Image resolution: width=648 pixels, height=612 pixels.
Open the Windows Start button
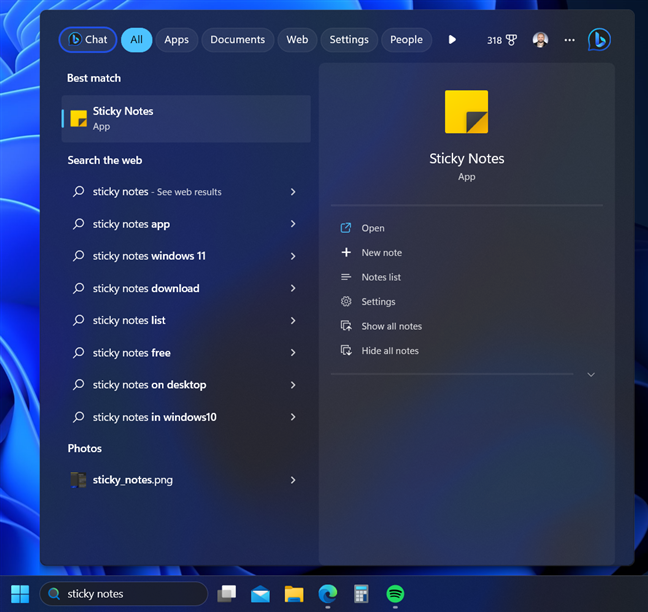pyautogui.click(x=20, y=594)
